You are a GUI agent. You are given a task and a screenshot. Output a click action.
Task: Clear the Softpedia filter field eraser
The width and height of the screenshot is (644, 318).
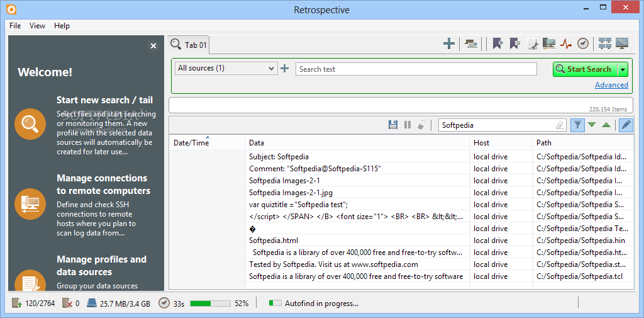[x=560, y=125]
